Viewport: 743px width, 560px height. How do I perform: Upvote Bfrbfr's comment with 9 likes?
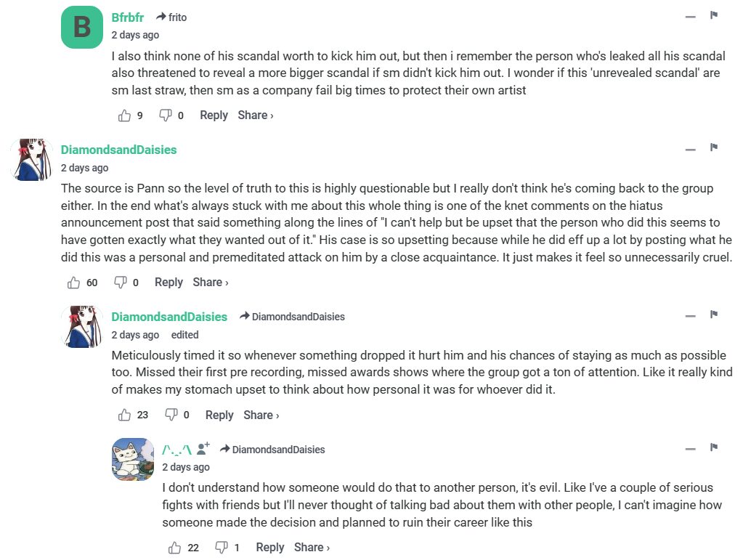(124, 115)
